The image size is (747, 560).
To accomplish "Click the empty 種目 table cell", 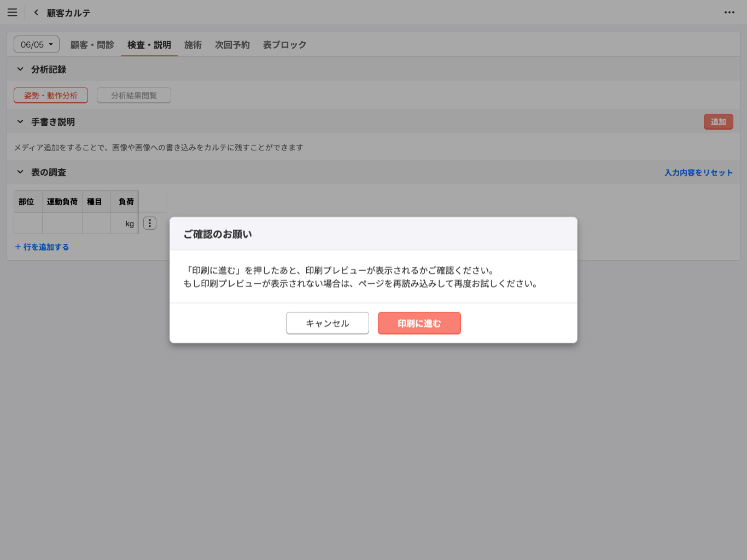I will pyautogui.click(x=97, y=223).
